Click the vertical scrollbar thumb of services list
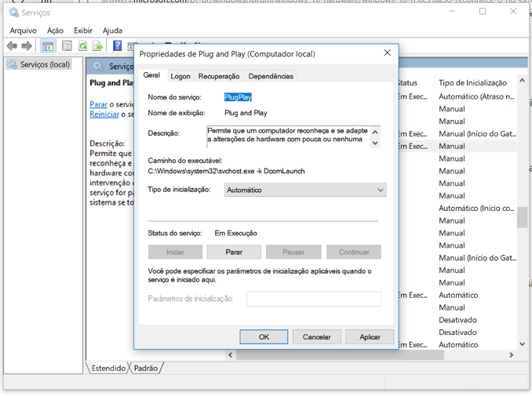The width and height of the screenshot is (532, 396). tap(522, 217)
